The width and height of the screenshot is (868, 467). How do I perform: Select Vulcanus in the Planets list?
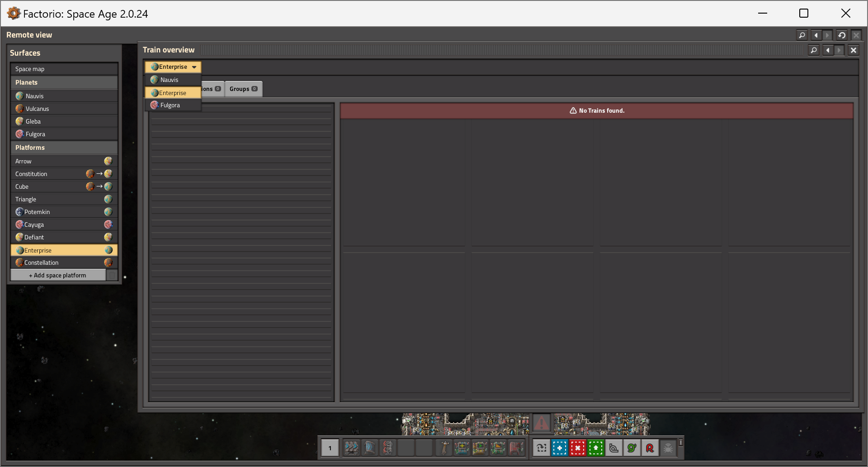(x=64, y=109)
